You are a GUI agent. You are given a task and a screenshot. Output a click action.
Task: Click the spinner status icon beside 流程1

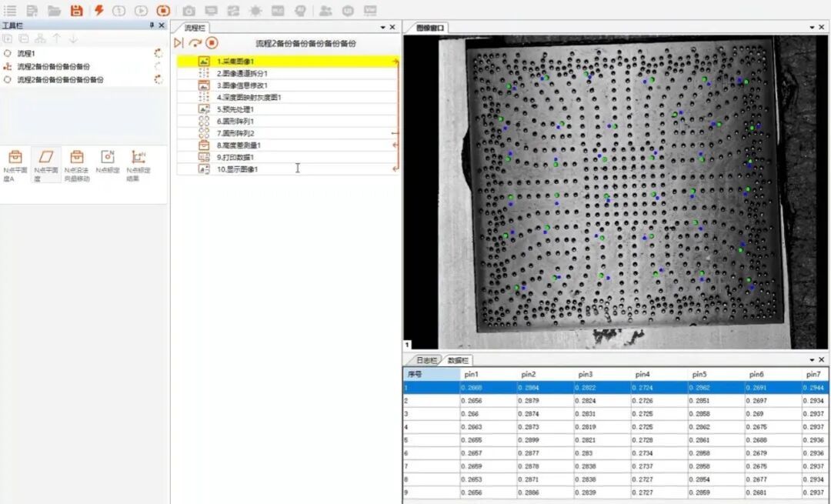pyautogui.click(x=158, y=54)
